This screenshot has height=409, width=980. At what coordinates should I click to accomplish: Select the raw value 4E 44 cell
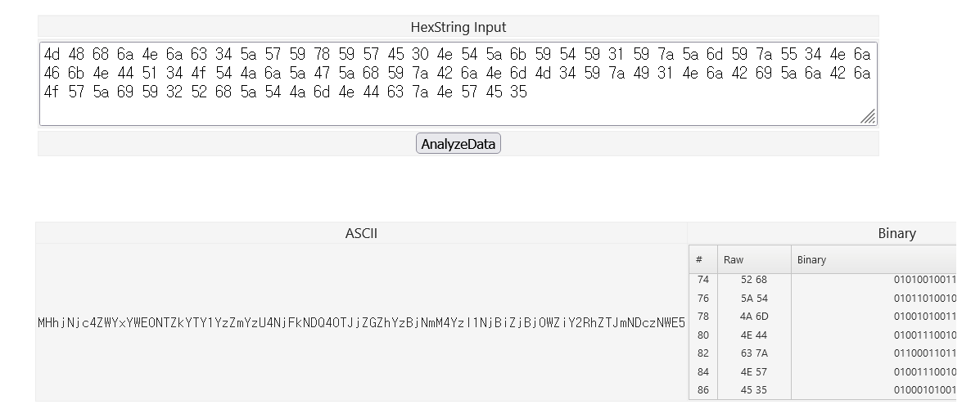(753, 335)
